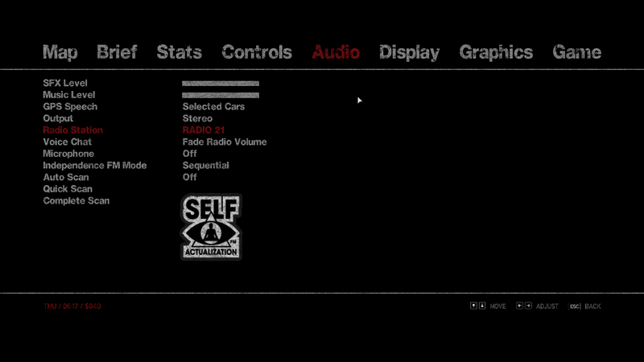Click the left arrow adjust icon
The width and height of the screenshot is (644, 362).
point(519,306)
